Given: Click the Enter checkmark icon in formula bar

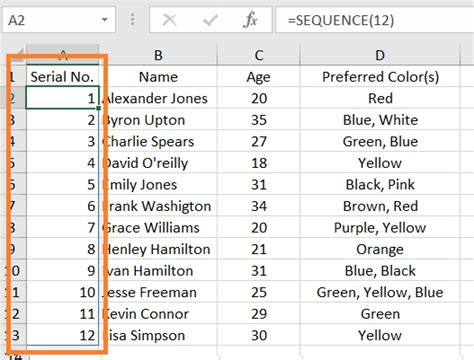Looking at the screenshot, I should point(210,21).
